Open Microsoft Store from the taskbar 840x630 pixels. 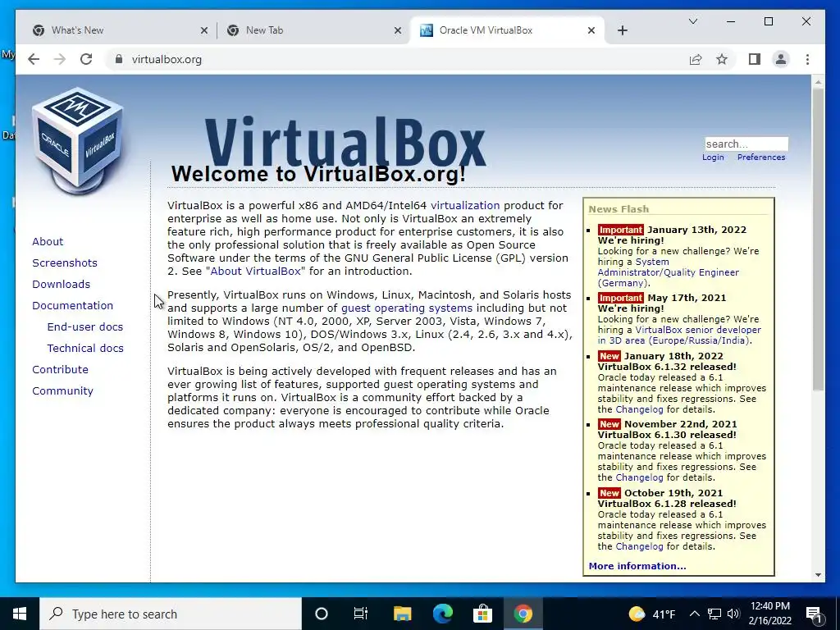[482, 614]
